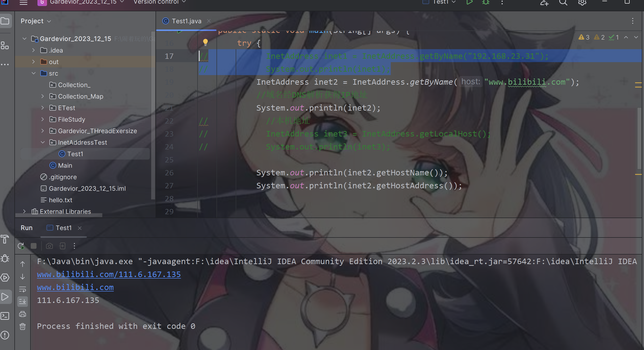Collapse the InetAddressTest package
644x350 pixels.
42,142
